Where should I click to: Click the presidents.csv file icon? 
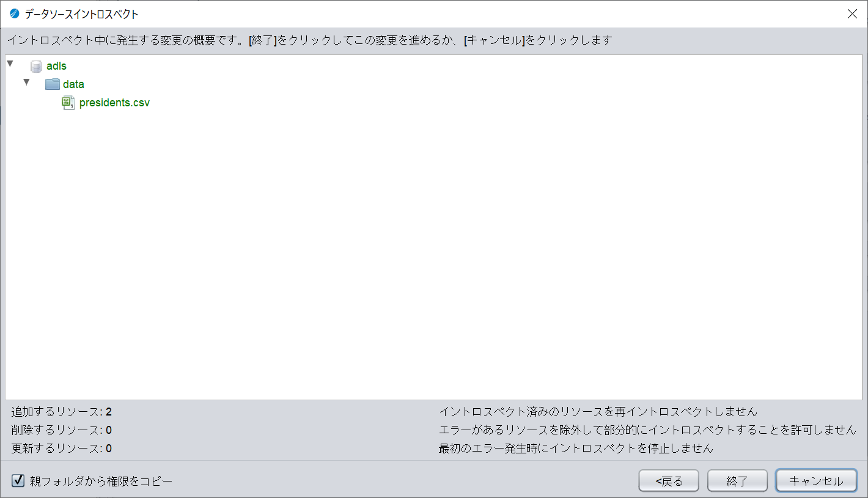(68, 103)
